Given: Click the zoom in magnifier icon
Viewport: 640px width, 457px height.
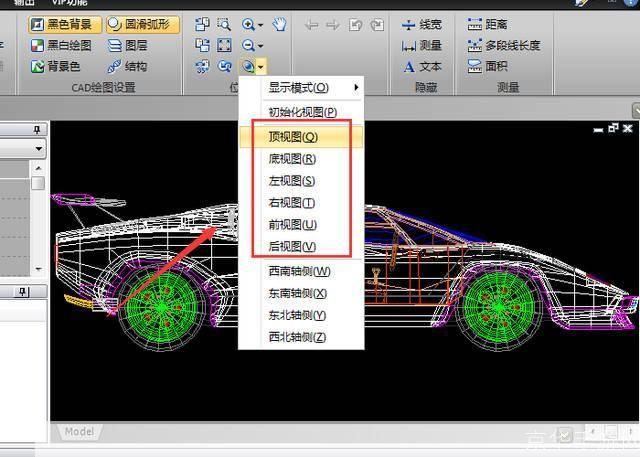Looking at the screenshot, I should (x=248, y=24).
